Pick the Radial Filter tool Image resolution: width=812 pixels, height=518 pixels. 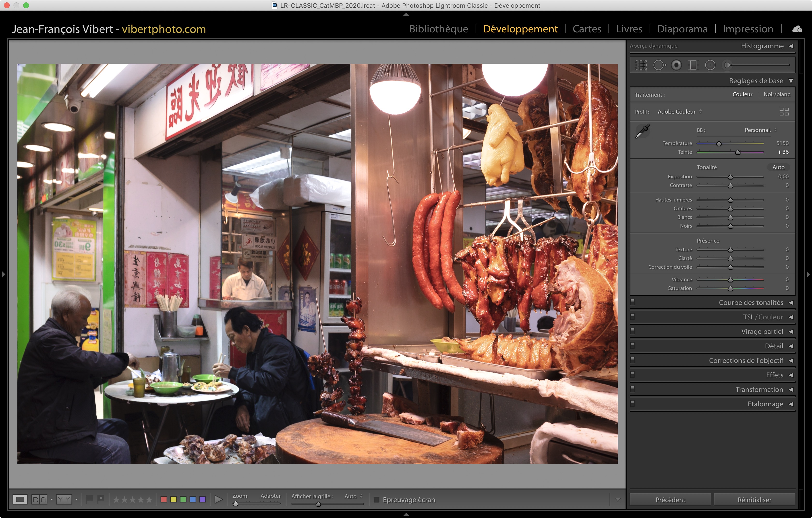(710, 65)
